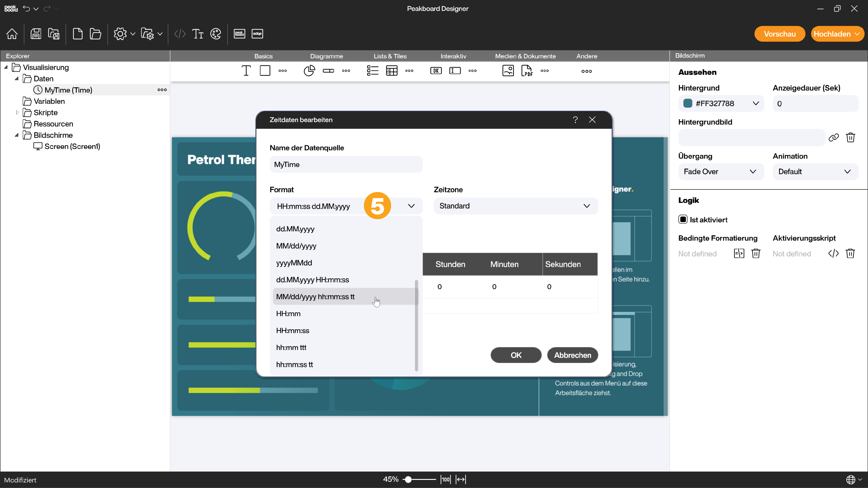868x488 pixels.
Task: Click the format list scrollbar
Action: [x=416, y=325]
